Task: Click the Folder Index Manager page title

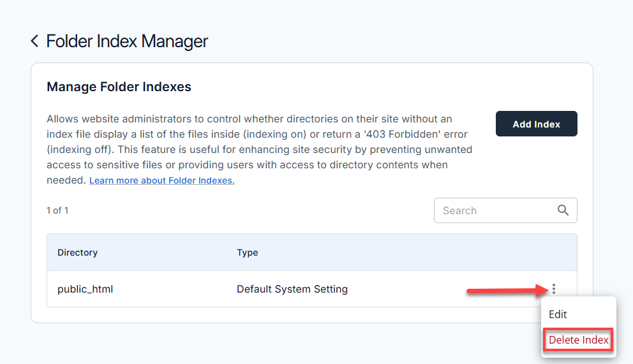Action: (127, 41)
